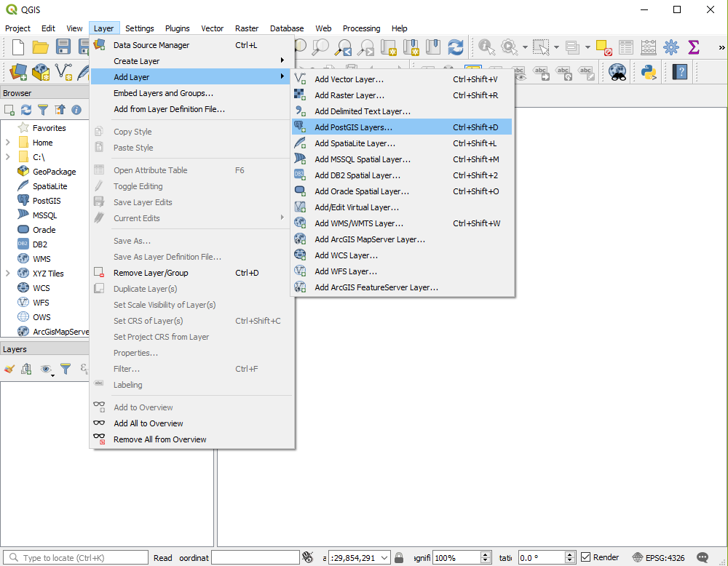
Task: Choose Add WMS/WMTS Layer entry
Action: pyautogui.click(x=402, y=223)
